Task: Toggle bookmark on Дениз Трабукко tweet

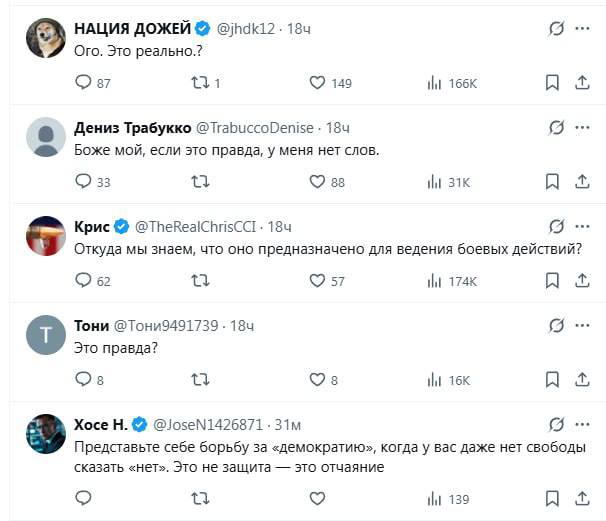Action: [x=552, y=182]
